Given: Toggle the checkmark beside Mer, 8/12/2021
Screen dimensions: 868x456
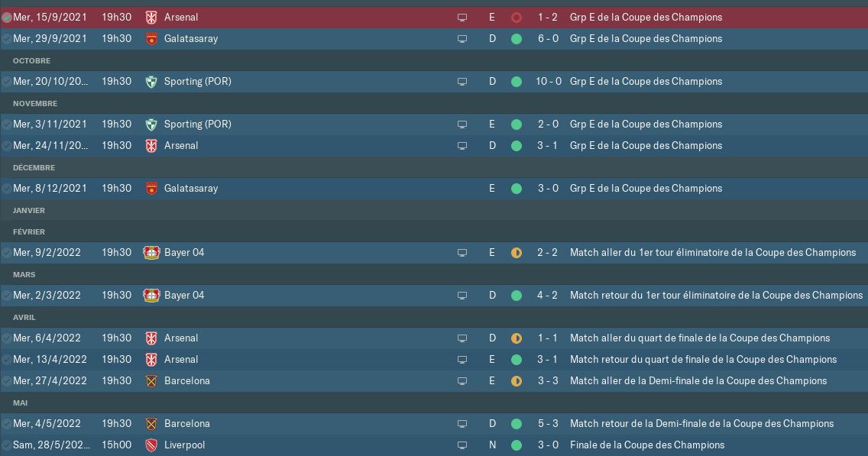Looking at the screenshot, I should click(7, 189).
